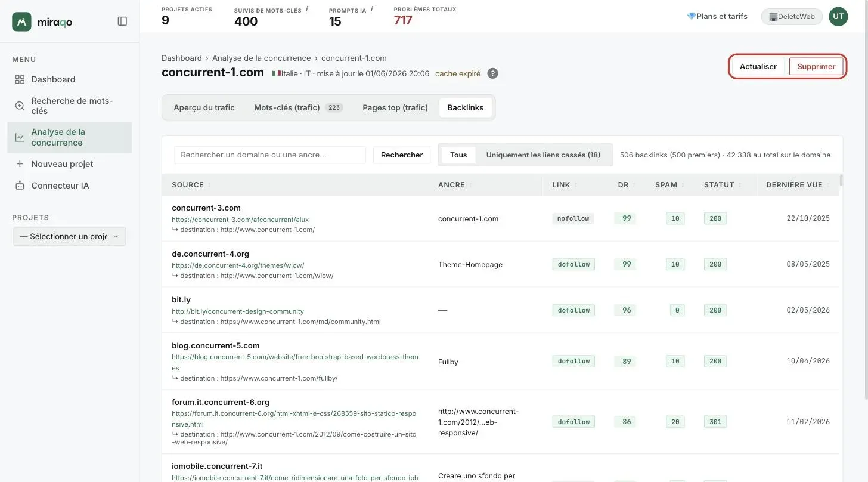The image size is (868, 482).
Task: Select the Backlinks tab
Action: 466,108
